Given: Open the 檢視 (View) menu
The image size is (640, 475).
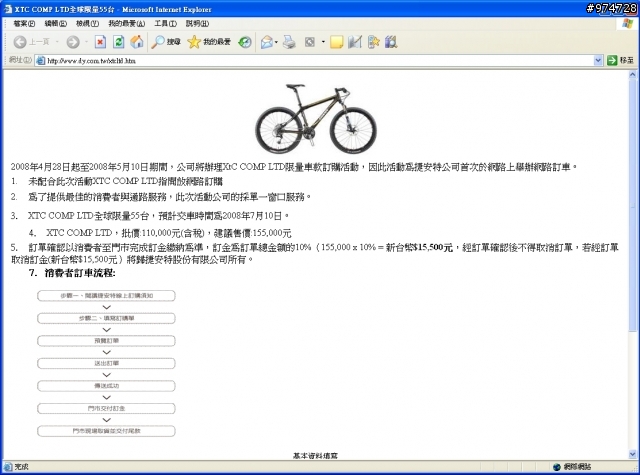Looking at the screenshot, I should 87,24.
